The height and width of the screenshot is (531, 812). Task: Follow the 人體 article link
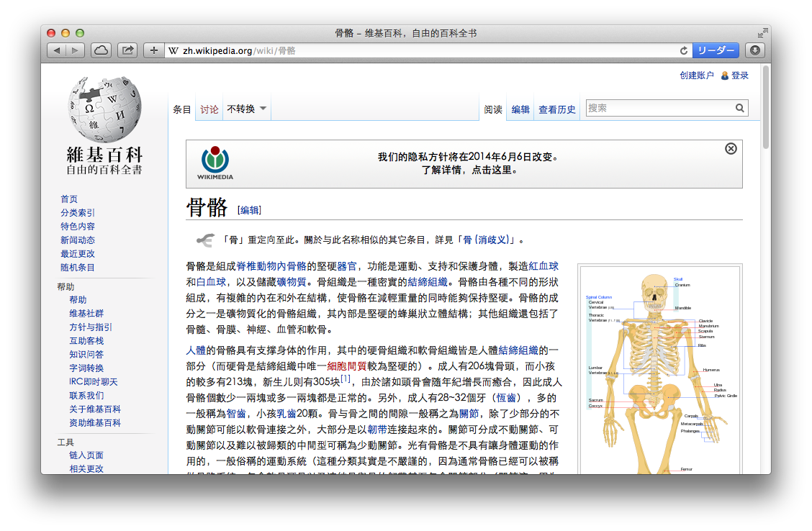(196, 351)
